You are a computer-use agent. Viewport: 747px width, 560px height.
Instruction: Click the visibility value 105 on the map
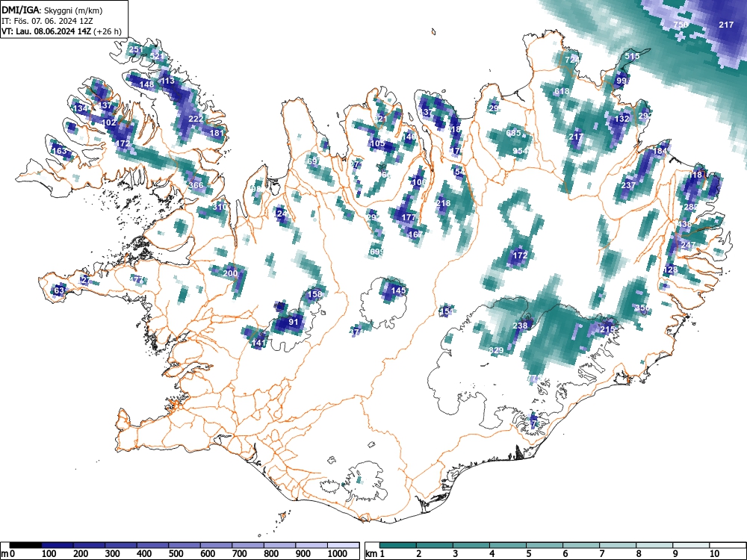pos(377,144)
